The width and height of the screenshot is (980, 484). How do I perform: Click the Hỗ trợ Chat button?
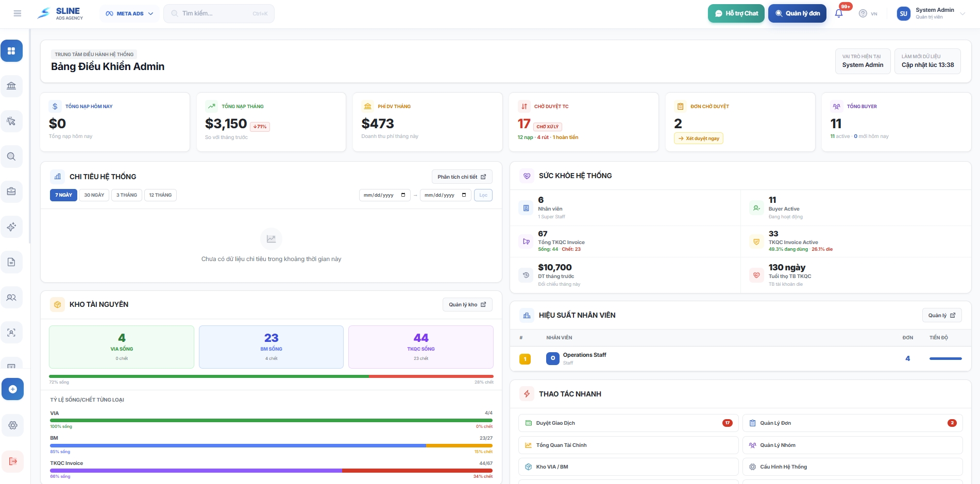[x=736, y=13]
